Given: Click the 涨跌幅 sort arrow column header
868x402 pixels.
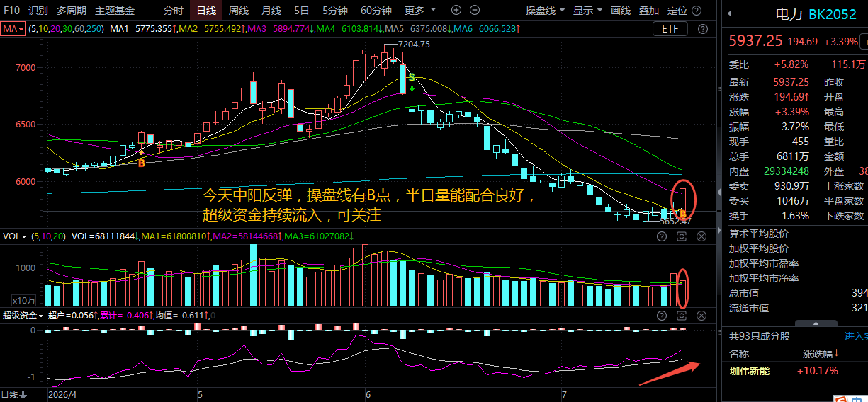Looking at the screenshot, I should 821,353.
